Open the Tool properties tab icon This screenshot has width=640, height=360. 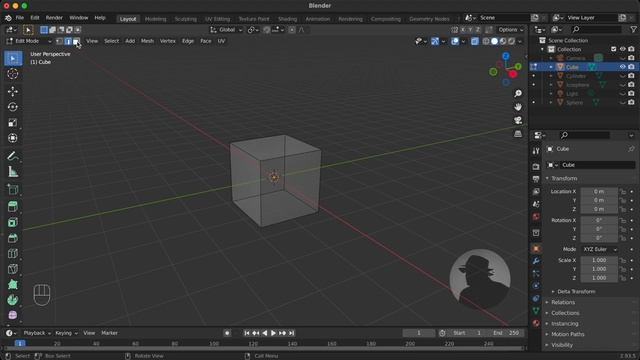[x=536, y=151]
